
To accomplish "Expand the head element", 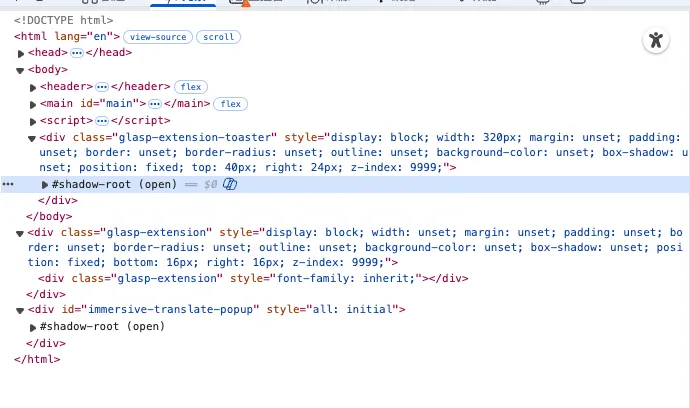I will [x=21, y=53].
